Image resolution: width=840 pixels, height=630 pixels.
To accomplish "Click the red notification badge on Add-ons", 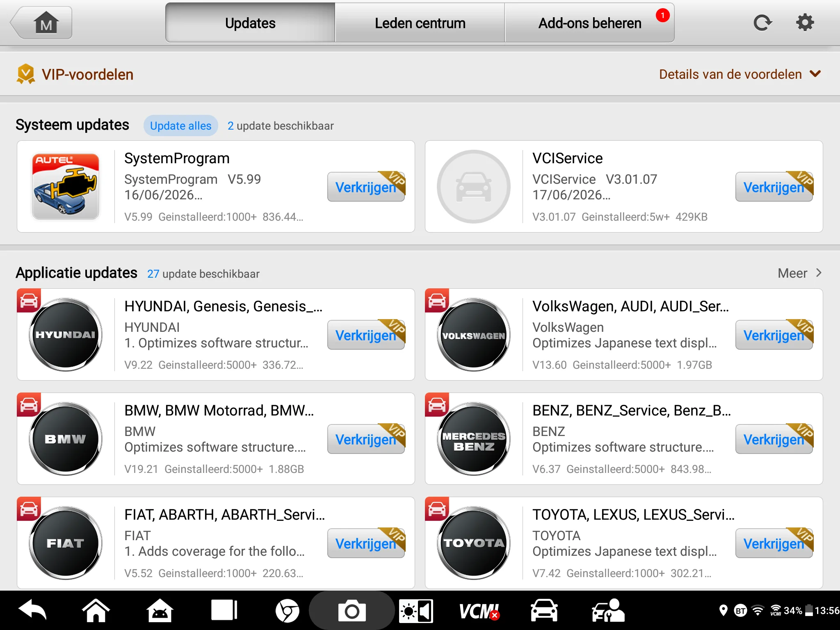I will click(x=662, y=15).
